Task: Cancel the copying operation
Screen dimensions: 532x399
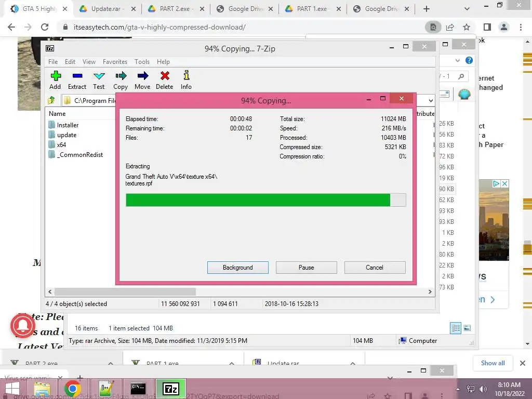Action: point(375,268)
